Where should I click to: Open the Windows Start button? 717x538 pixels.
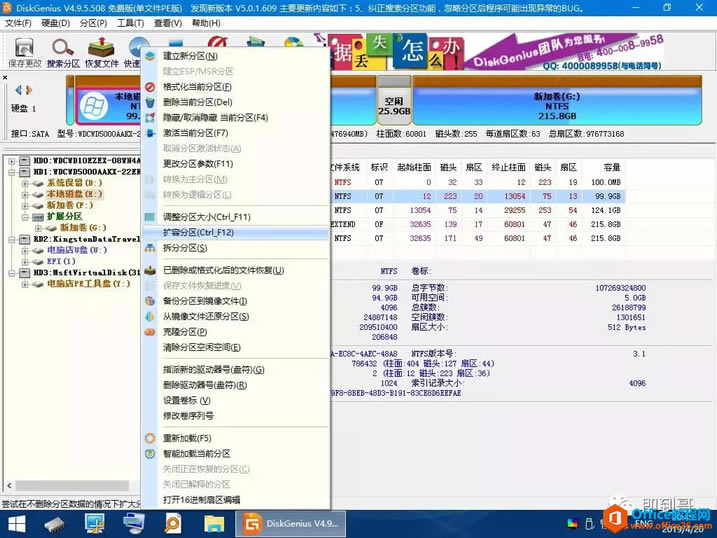tap(16, 524)
